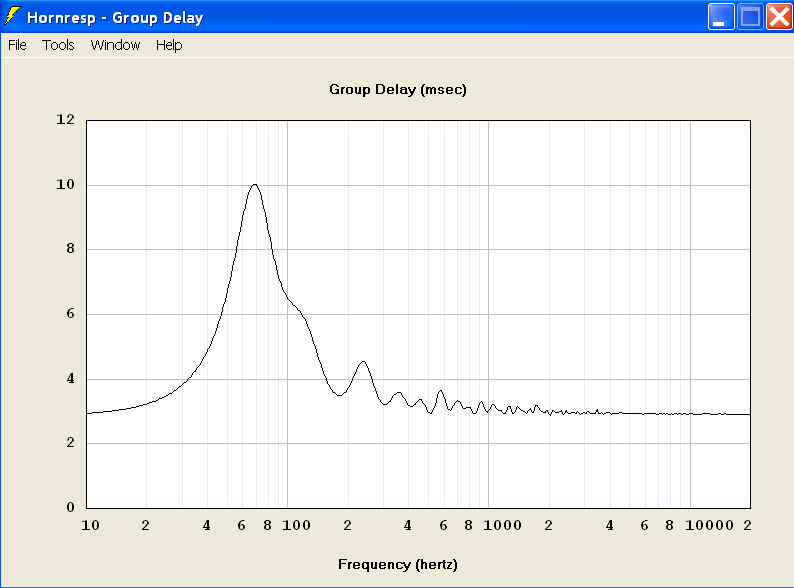Viewport: 794px width, 588px height.
Task: Maximize the Hornresp Group Delay window
Action: coord(750,17)
